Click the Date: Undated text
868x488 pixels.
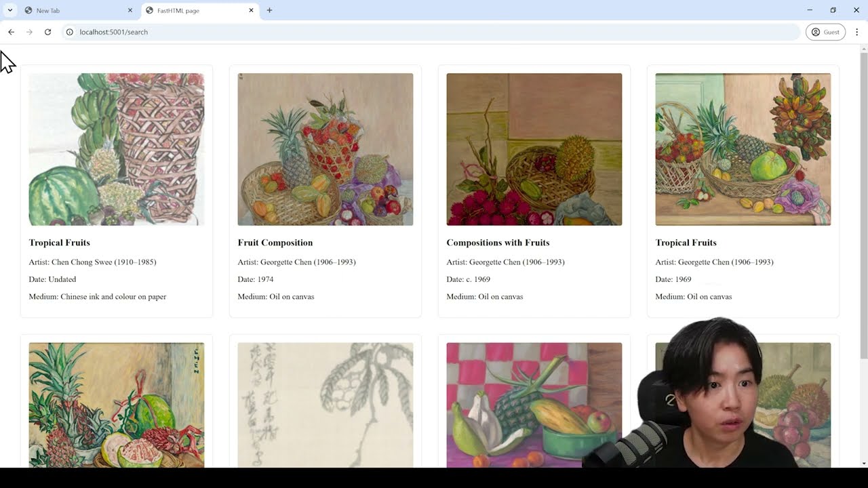pos(53,279)
